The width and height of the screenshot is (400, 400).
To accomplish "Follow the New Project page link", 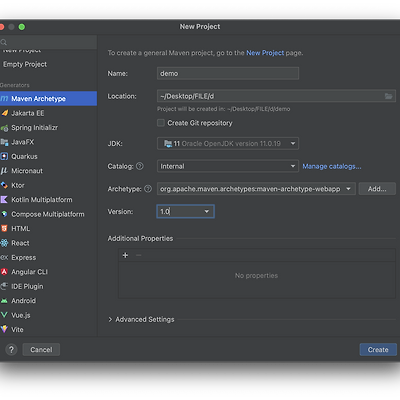I will [265, 53].
